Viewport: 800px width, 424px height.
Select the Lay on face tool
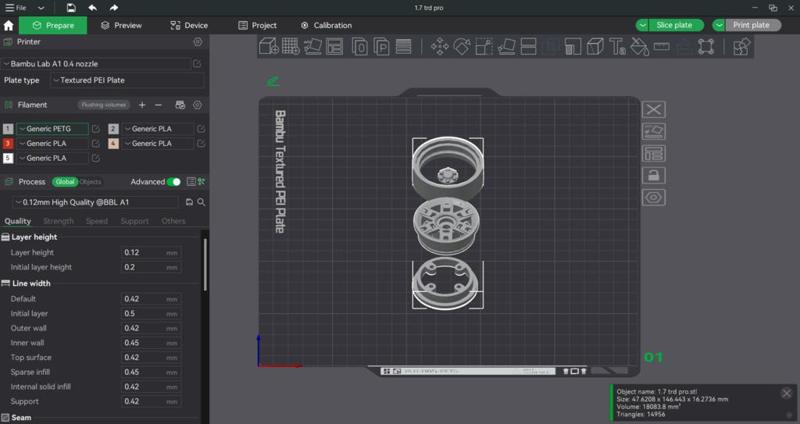pyautogui.click(x=506, y=46)
